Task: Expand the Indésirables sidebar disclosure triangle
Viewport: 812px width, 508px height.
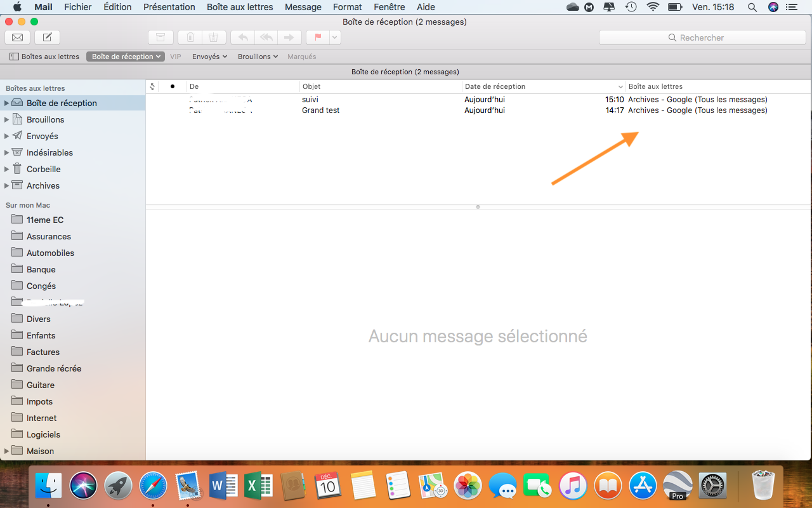Action: [x=6, y=152]
